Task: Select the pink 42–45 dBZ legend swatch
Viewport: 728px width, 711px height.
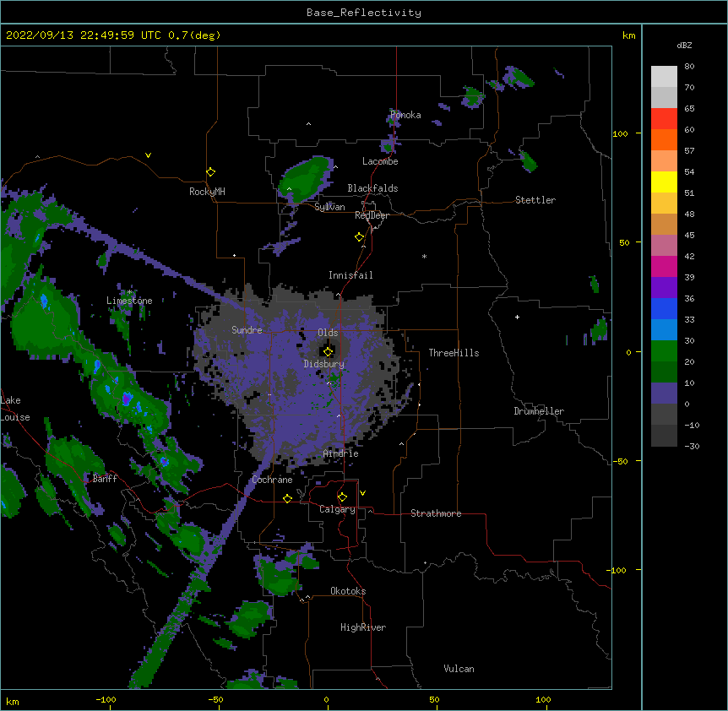Action: (x=664, y=245)
